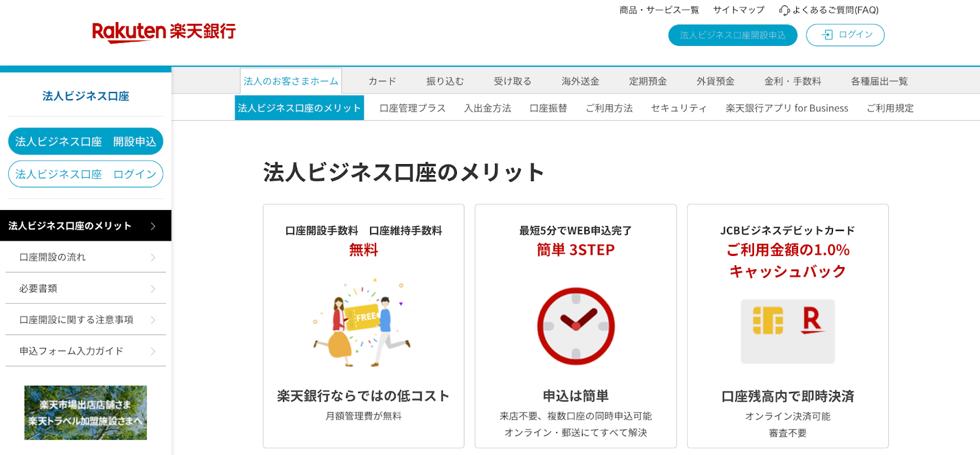Click the JCBビジネスデビットカード text
This screenshot has width=980, height=455.
click(x=788, y=230)
